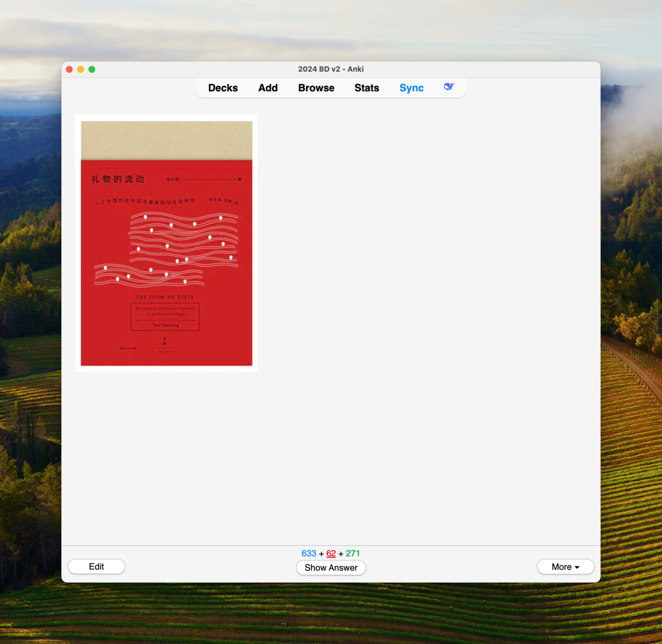Click the red book cover image on the card
Viewport: 662px width, 644px height.
point(166,243)
